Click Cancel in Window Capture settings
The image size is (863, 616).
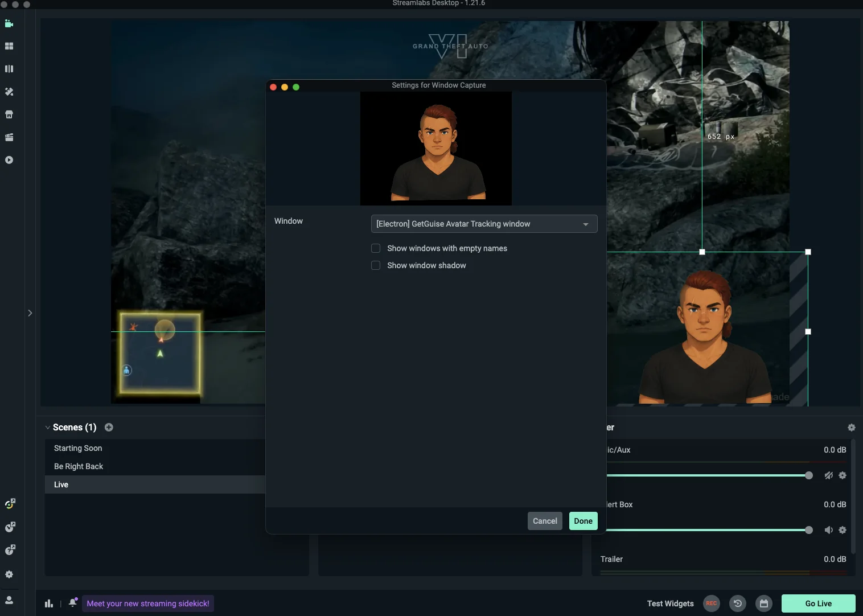(x=545, y=521)
